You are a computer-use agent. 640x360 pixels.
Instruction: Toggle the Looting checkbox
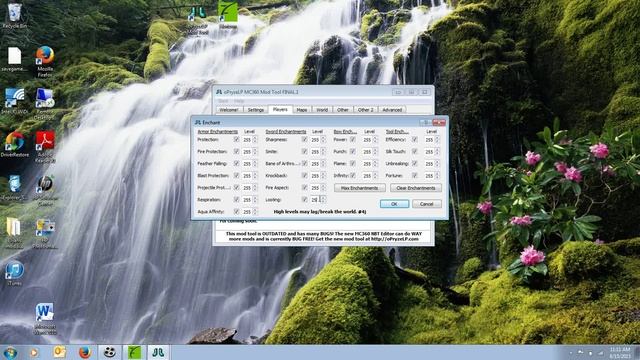tap(304, 200)
